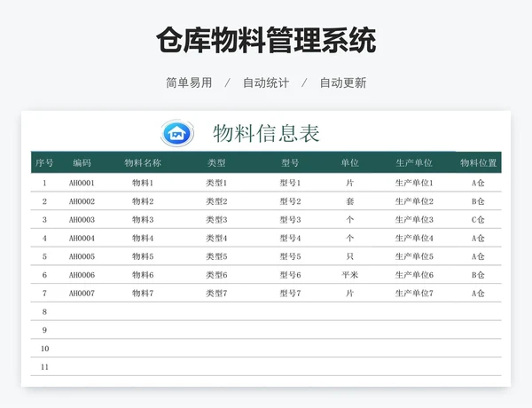Select cell 物料7

[143, 294]
